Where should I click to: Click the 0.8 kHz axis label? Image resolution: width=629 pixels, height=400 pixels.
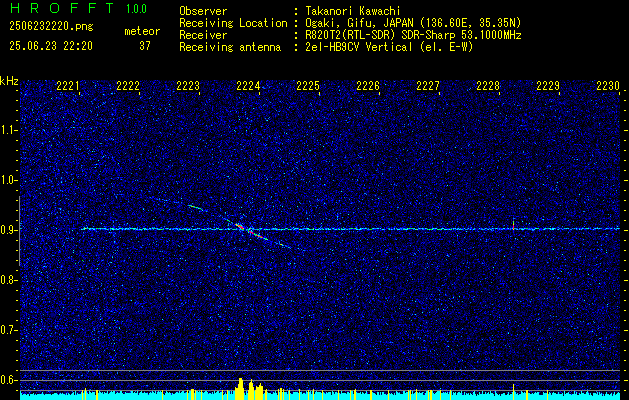pyautogui.click(x=9, y=280)
